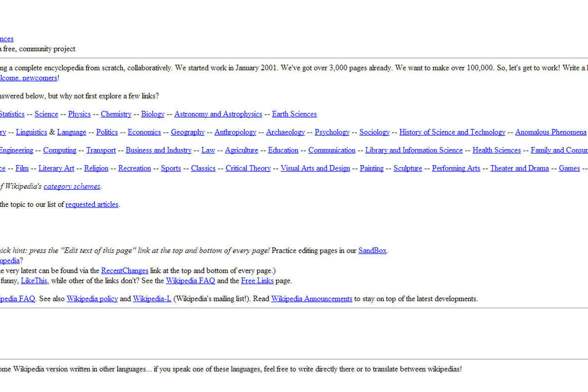This screenshot has width=588, height=392.
Task: Open the Literary Art page
Action: (57, 168)
